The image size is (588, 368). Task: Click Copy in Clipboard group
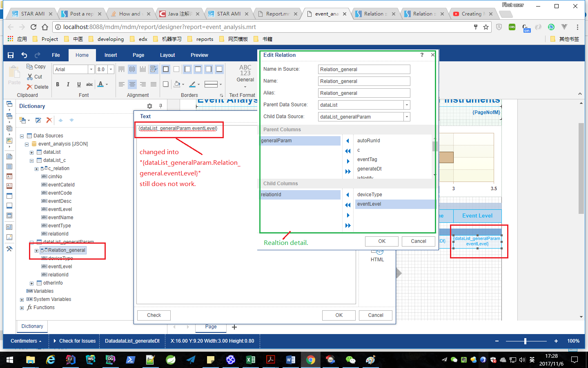tap(36, 66)
